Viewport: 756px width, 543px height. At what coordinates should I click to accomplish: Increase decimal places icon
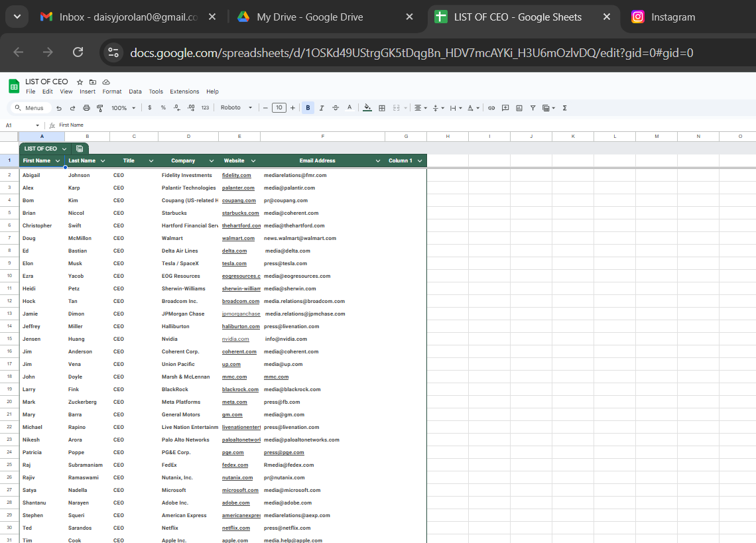[x=191, y=108]
